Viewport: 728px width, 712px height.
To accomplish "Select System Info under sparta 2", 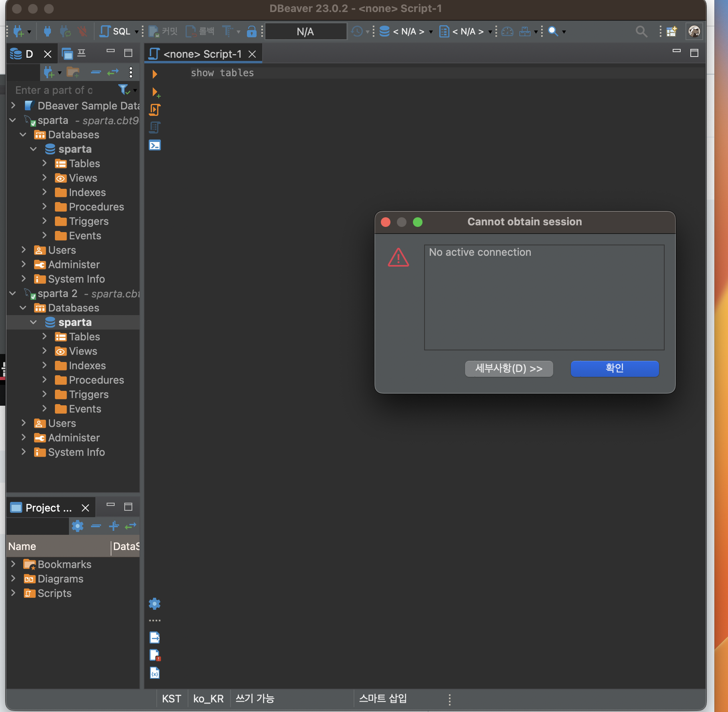I will pos(76,452).
